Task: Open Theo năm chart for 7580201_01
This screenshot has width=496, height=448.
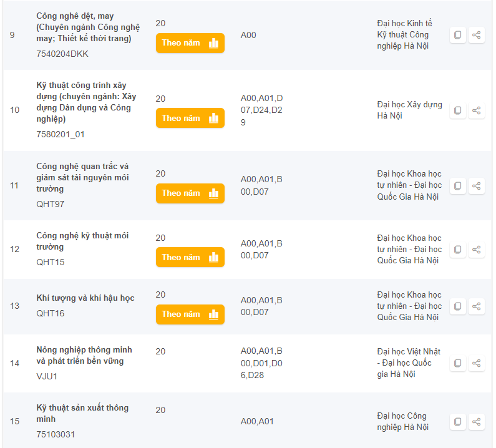Action: [x=190, y=118]
